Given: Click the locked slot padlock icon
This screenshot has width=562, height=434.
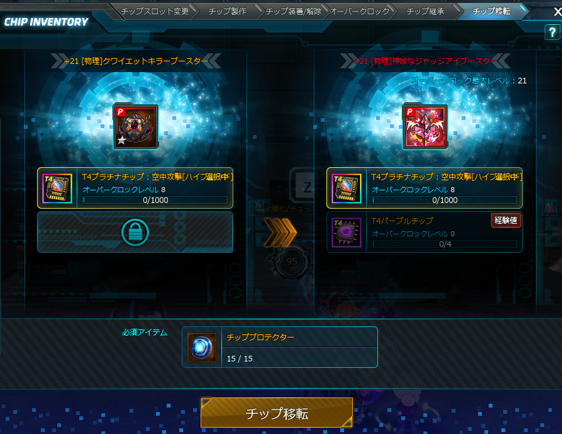Looking at the screenshot, I should pos(135,233).
